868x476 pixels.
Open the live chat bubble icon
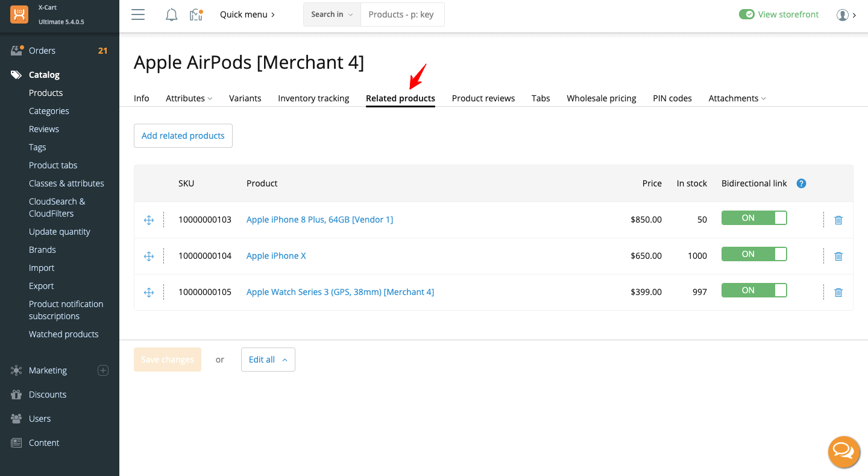tap(843, 451)
